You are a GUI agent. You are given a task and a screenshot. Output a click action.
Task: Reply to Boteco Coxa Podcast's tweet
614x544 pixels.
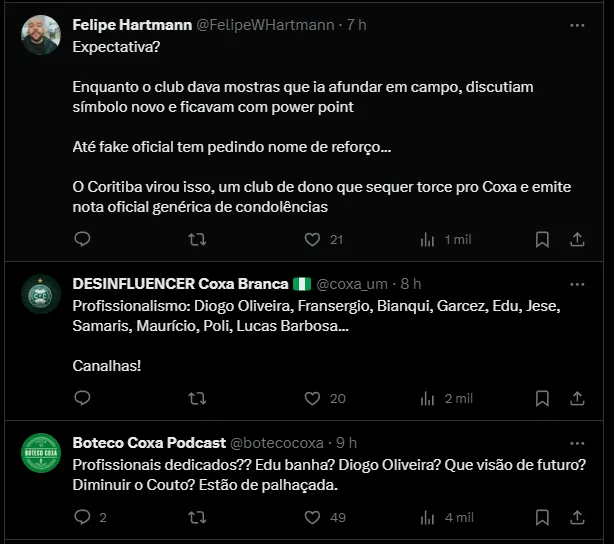click(x=82, y=517)
